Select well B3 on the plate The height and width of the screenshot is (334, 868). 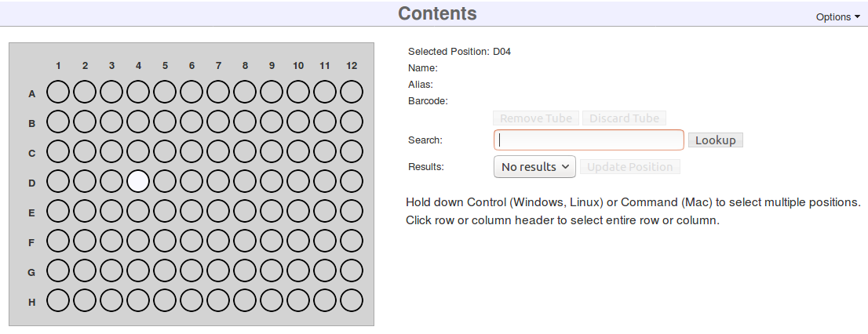[x=111, y=122]
